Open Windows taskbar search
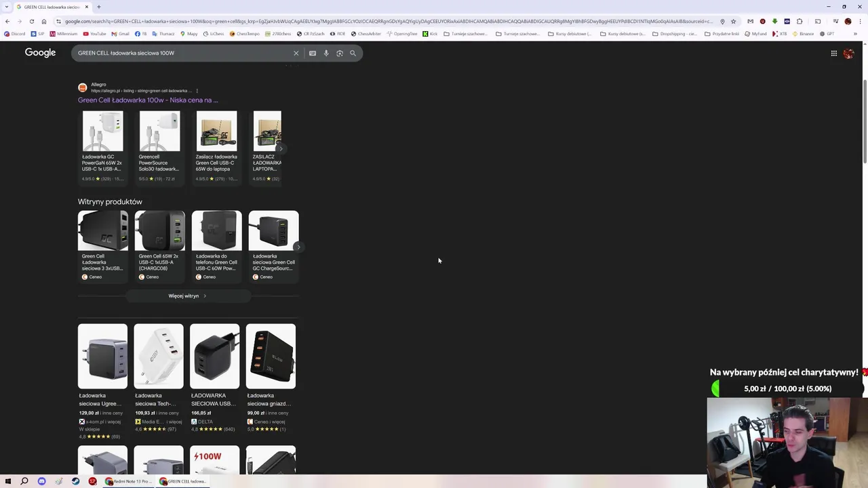This screenshot has height=488, width=868. tap(24, 481)
